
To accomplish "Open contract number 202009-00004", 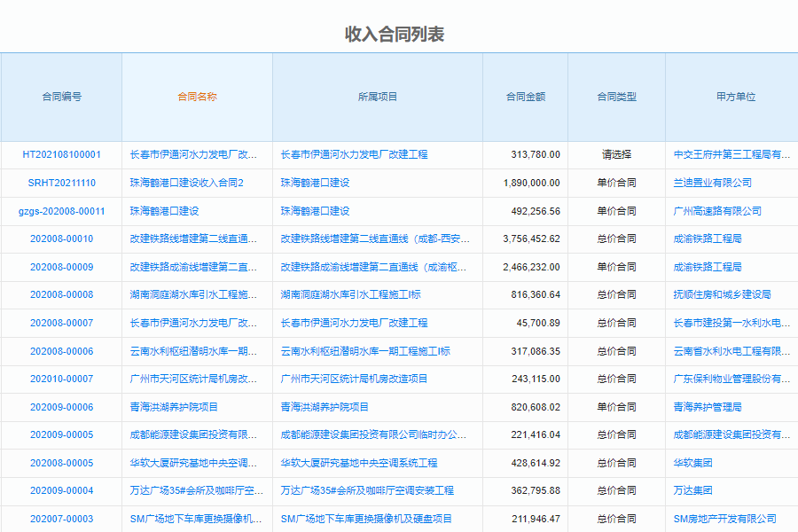I will [x=61, y=490].
